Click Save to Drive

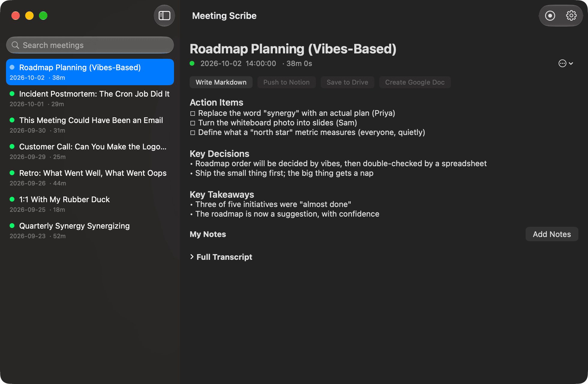(x=347, y=82)
